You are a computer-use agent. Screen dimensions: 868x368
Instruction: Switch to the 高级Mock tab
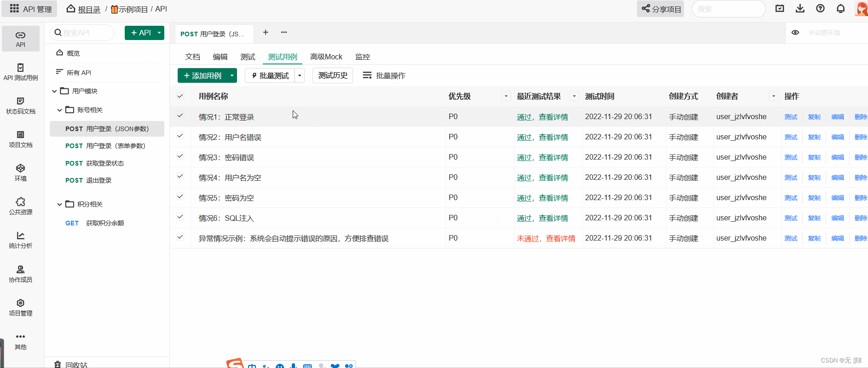coord(326,57)
